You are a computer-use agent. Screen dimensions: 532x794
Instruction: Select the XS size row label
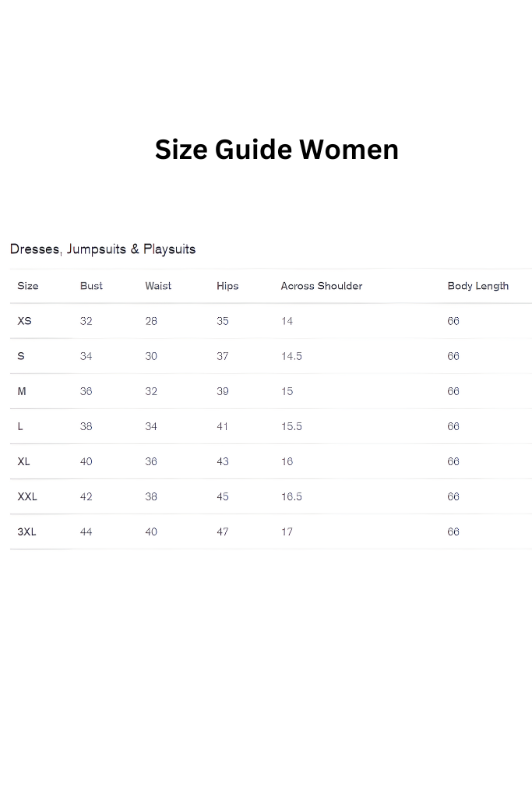25,321
